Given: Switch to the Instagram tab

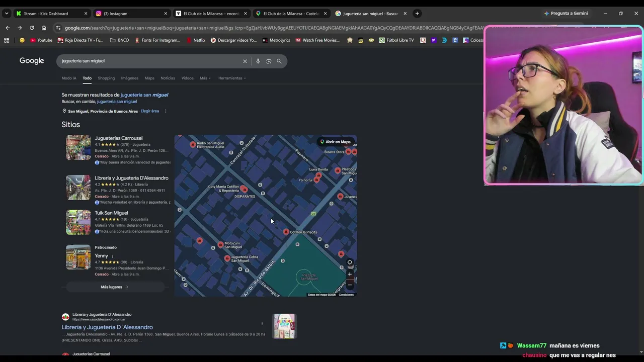Looking at the screenshot, I should point(132,14).
